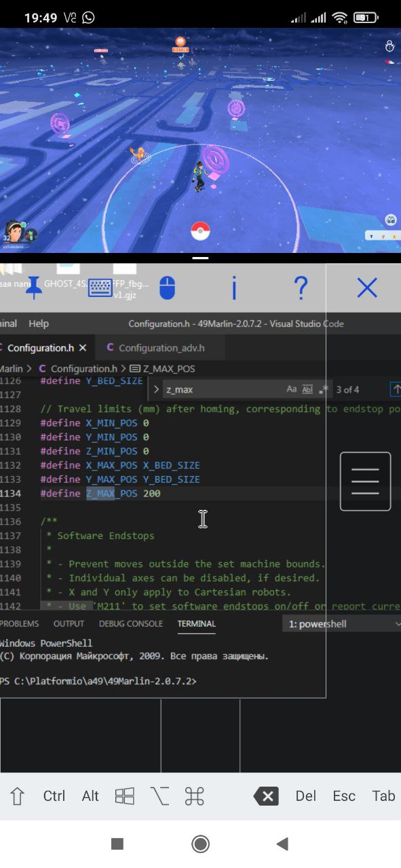401x868 pixels.
Task: Close the Configuration.h tab
Action: point(83,348)
